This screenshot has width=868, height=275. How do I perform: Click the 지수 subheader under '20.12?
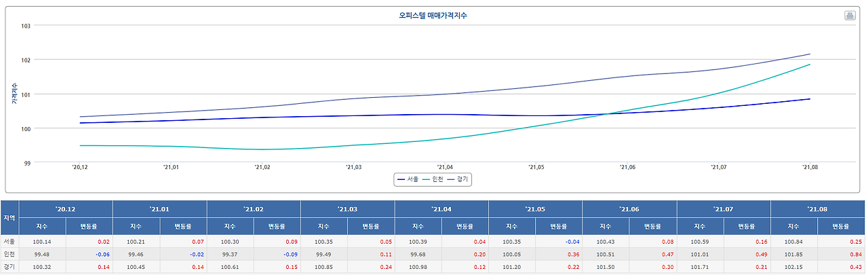point(42,226)
